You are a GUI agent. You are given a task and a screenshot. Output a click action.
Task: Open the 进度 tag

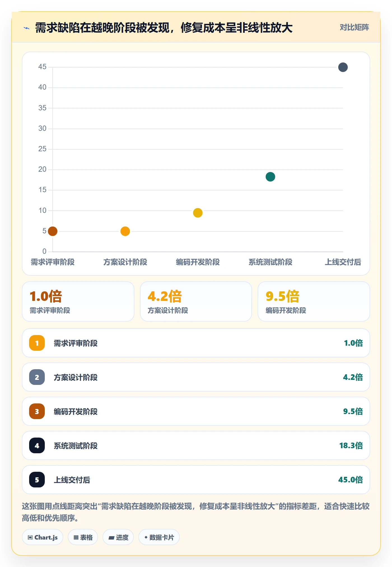point(118,537)
